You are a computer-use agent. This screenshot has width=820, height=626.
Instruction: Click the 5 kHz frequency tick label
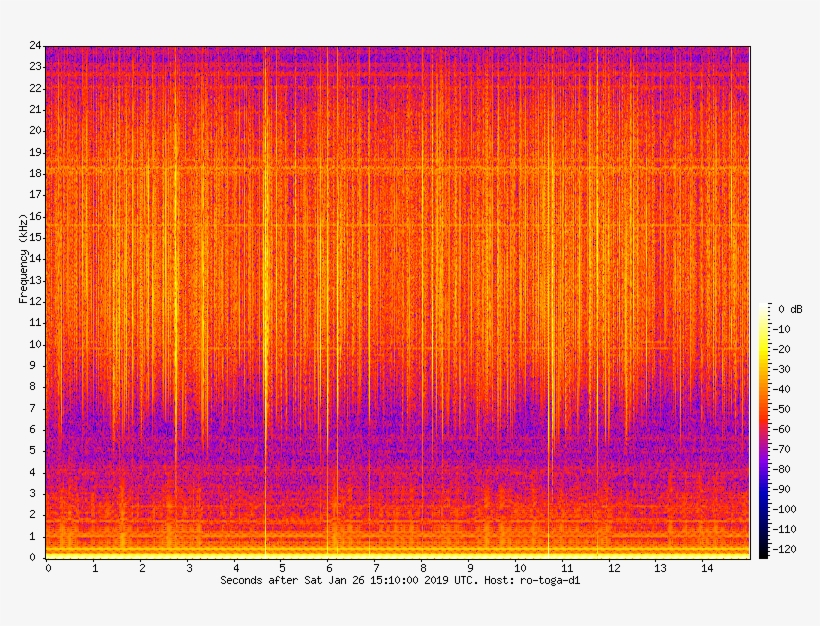[x=37, y=451]
